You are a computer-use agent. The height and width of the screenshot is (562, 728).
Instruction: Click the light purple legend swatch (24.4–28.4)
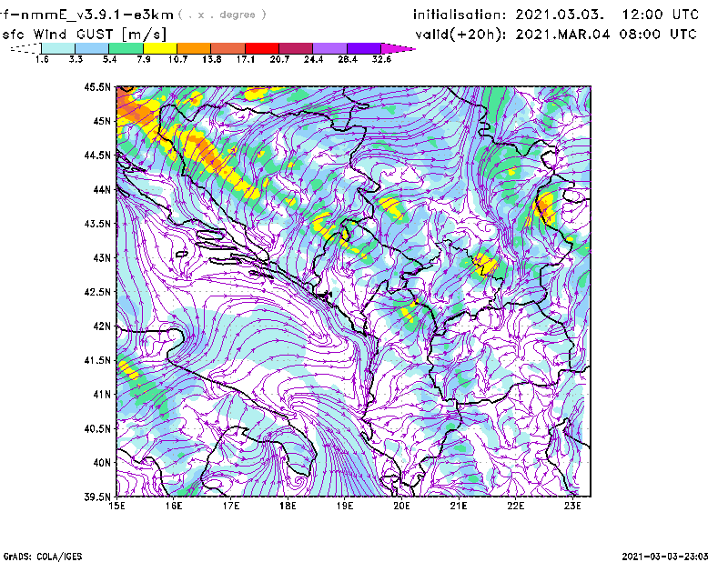329,48
